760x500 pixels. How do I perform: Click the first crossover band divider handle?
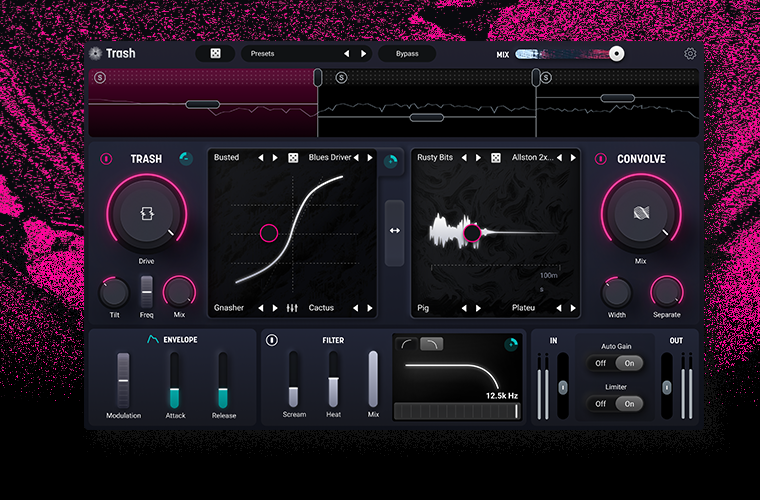(x=317, y=78)
